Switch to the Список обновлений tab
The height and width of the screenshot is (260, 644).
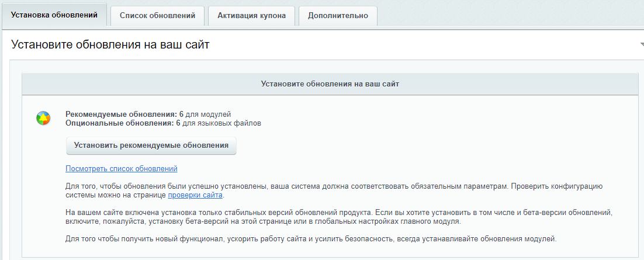coord(157,16)
